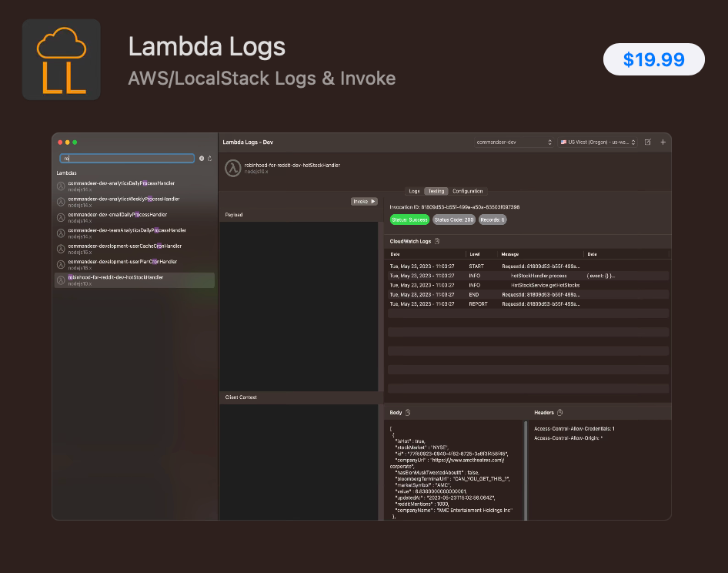The width and height of the screenshot is (728, 573).
Task: Switch to the Testing tab
Action: pyautogui.click(x=436, y=191)
